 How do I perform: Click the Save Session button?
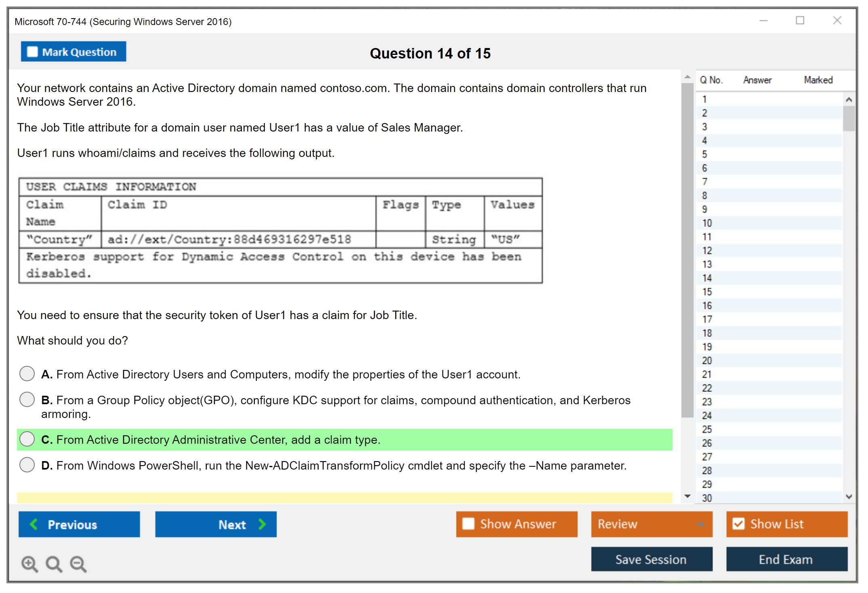point(651,559)
